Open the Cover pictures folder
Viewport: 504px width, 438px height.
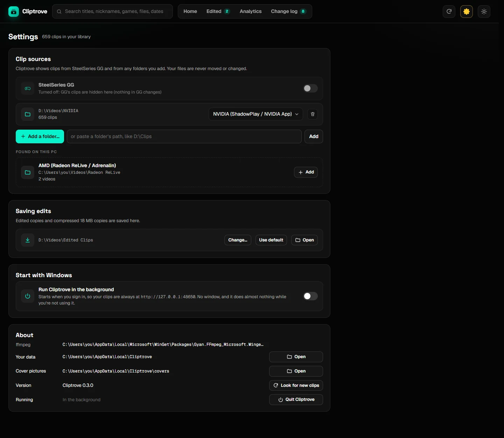296,371
